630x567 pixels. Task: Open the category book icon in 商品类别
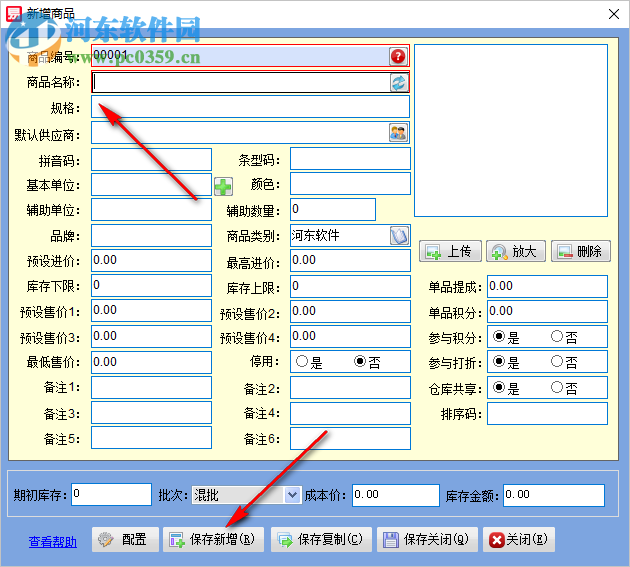coord(399,236)
